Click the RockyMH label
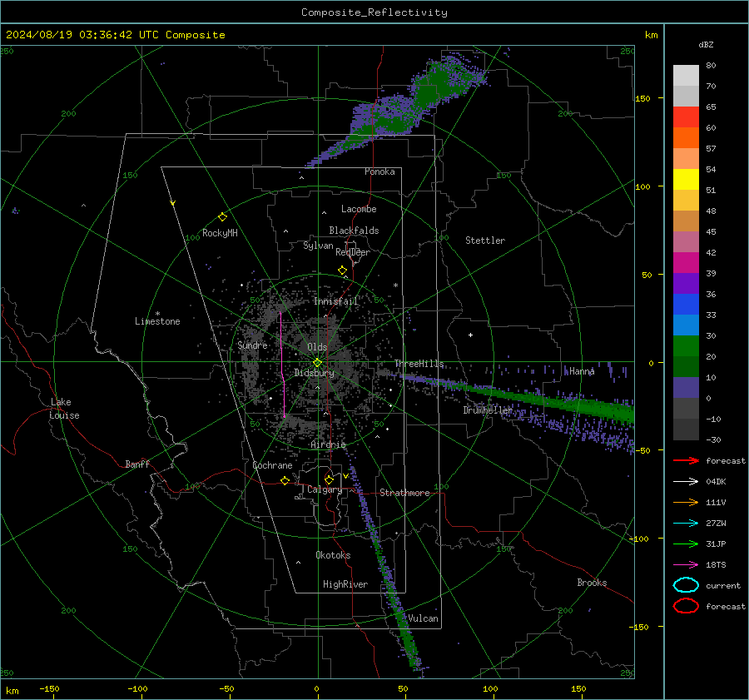This screenshot has height=700, width=749. tap(220, 233)
